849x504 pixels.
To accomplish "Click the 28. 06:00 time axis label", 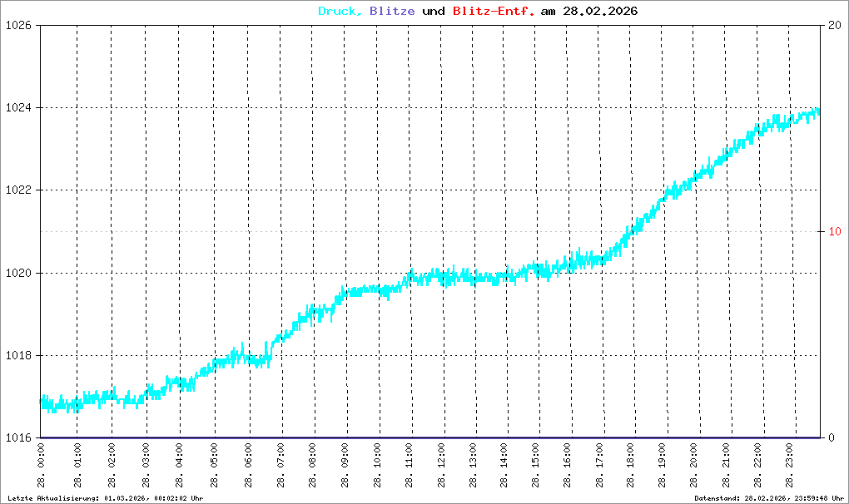I will click(248, 466).
